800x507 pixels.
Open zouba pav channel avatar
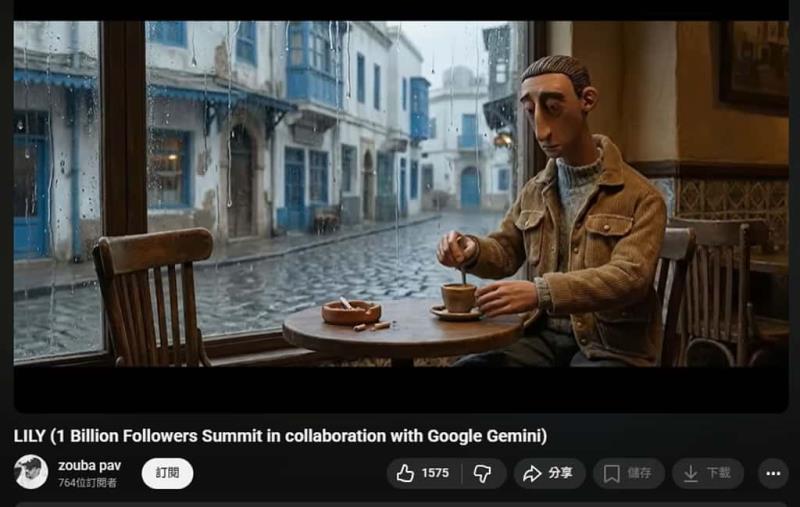pos(31,472)
